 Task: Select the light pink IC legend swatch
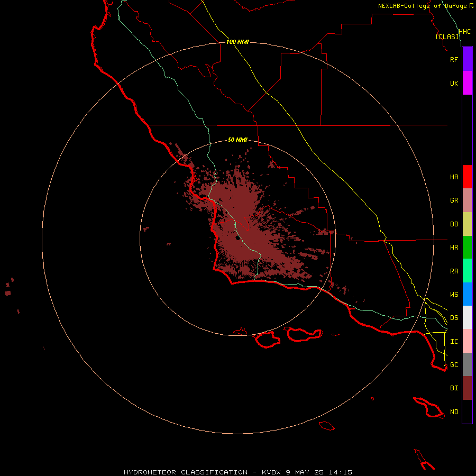coord(467,341)
